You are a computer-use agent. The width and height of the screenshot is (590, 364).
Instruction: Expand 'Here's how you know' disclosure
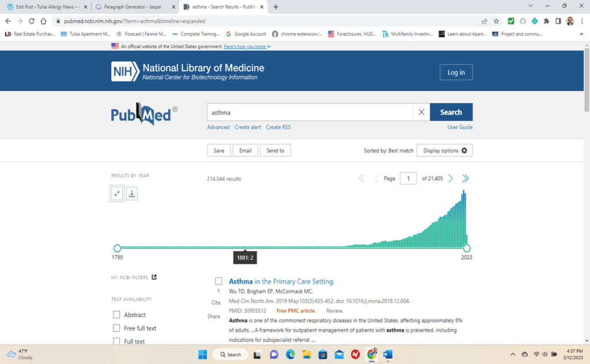click(247, 46)
